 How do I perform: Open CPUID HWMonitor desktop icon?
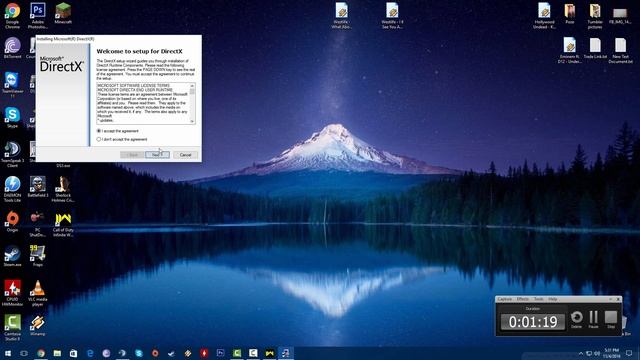[12, 293]
